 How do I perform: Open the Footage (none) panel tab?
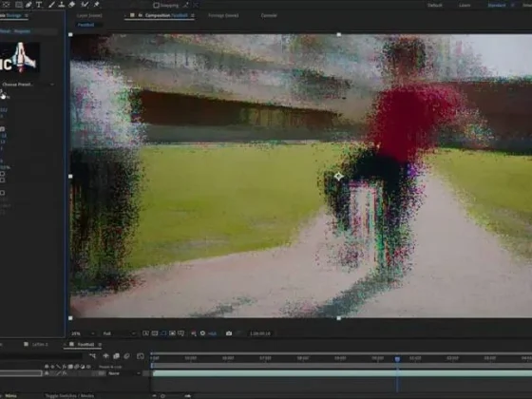[223, 15]
